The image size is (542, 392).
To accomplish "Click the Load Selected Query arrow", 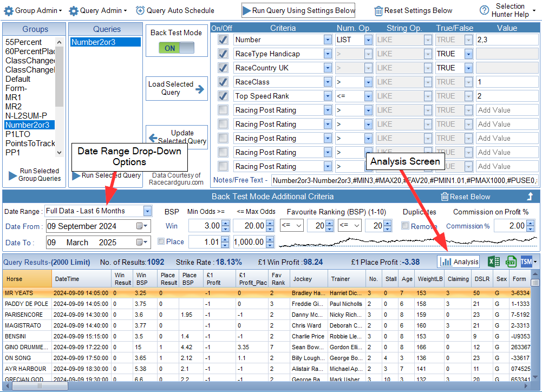I will (x=200, y=89).
